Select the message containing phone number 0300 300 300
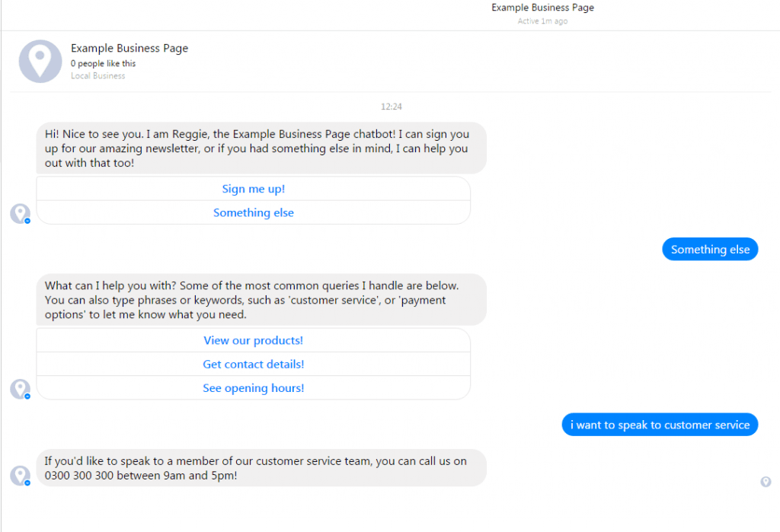Image resolution: width=780 pixels, height=532 pixels. click(261, 468)
